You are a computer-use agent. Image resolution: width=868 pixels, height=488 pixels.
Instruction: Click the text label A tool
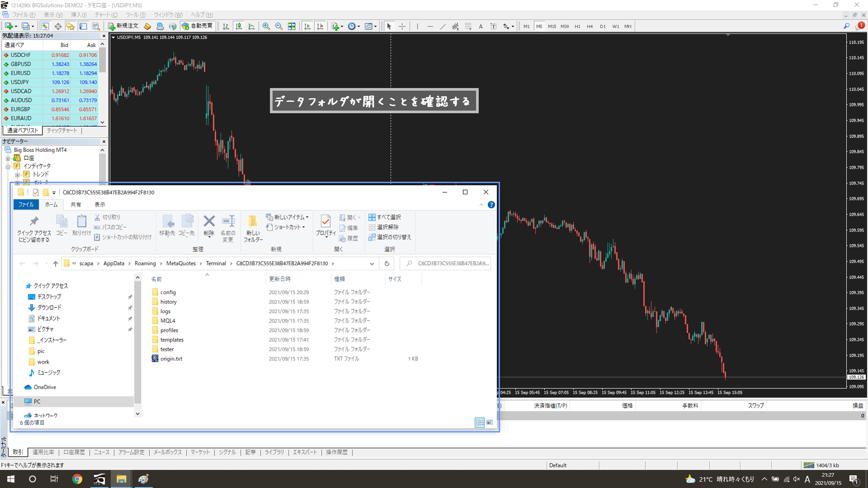tap(480, 26)
